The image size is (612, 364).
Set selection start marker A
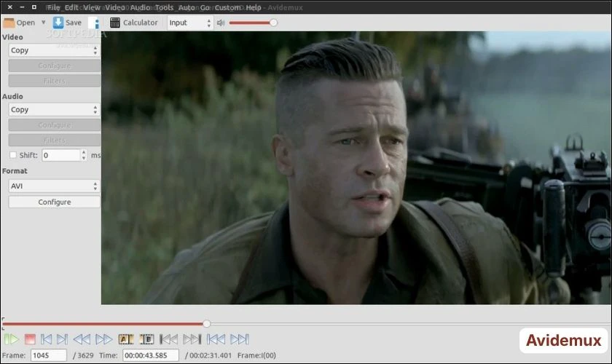(125, 339)
